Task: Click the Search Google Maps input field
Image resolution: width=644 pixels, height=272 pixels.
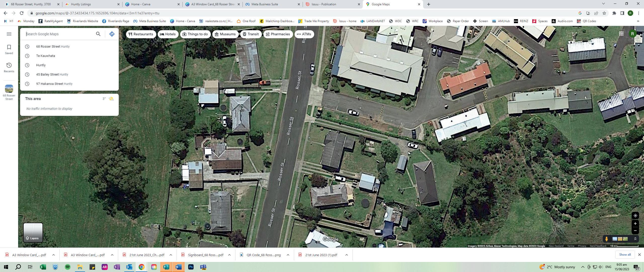Action: point(59,34)
